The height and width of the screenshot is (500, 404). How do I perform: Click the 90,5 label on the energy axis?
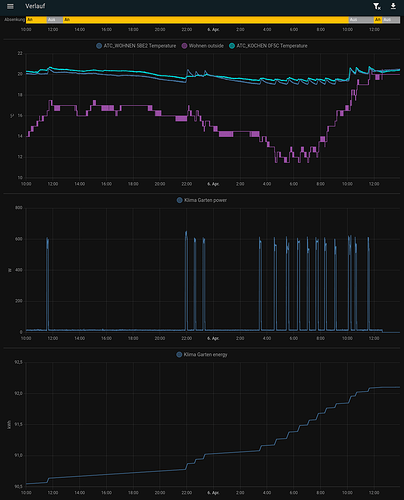click(x=18, y=486)
